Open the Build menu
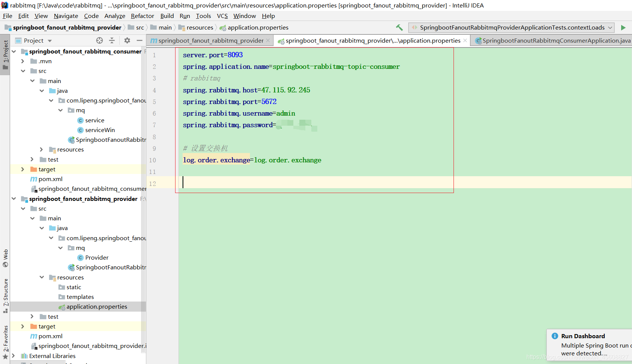Screen dimensions: 632x364 (x=167, y=16)
